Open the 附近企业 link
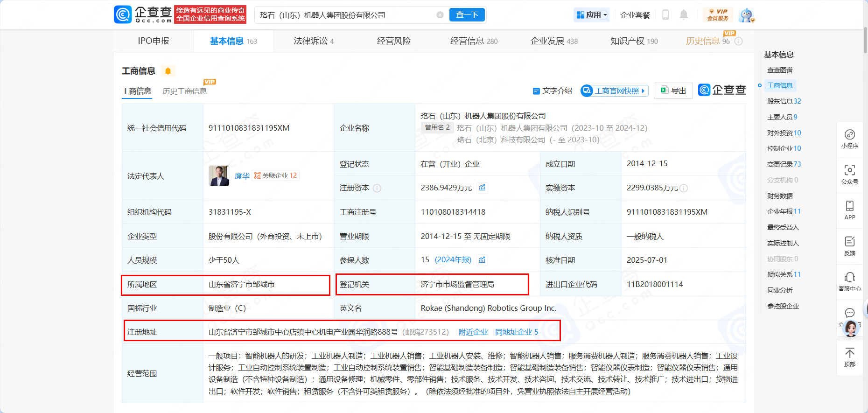This screenshot has width=868, height=413. 473,332
